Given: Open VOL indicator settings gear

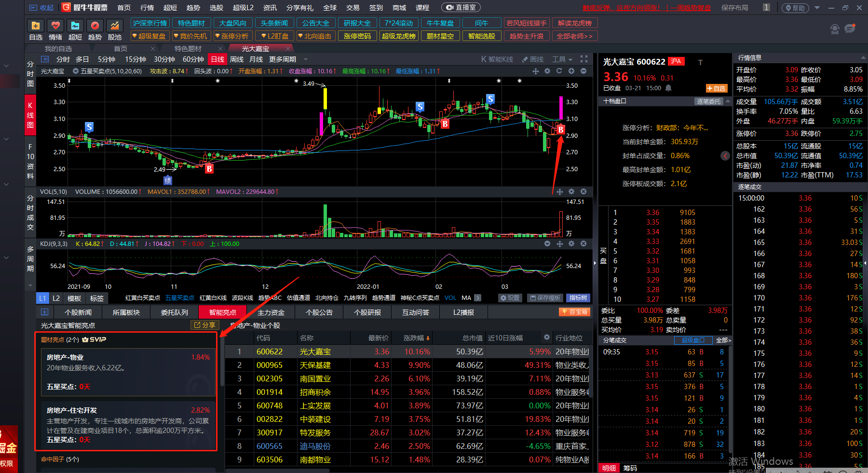Looking at the screenshot, I should pyautogui.click(x=571, y=191).
